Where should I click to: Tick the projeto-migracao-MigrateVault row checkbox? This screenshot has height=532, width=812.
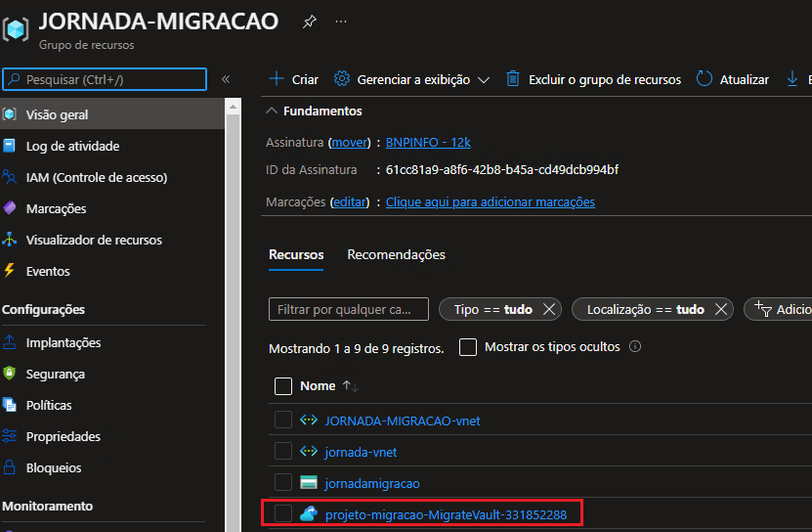coord(283,513)
